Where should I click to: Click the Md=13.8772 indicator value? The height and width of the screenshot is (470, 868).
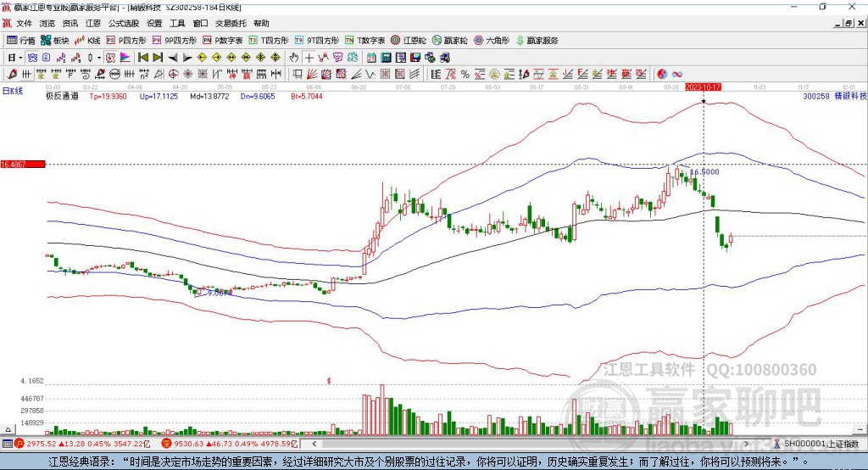[209, 97]
